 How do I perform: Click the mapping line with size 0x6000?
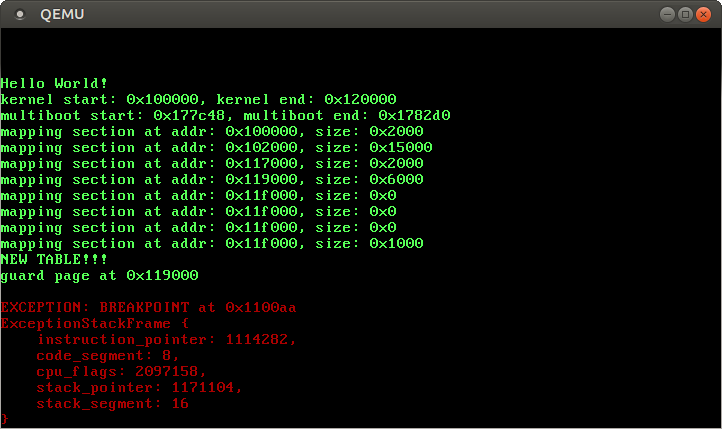click(x=212, y=179)
